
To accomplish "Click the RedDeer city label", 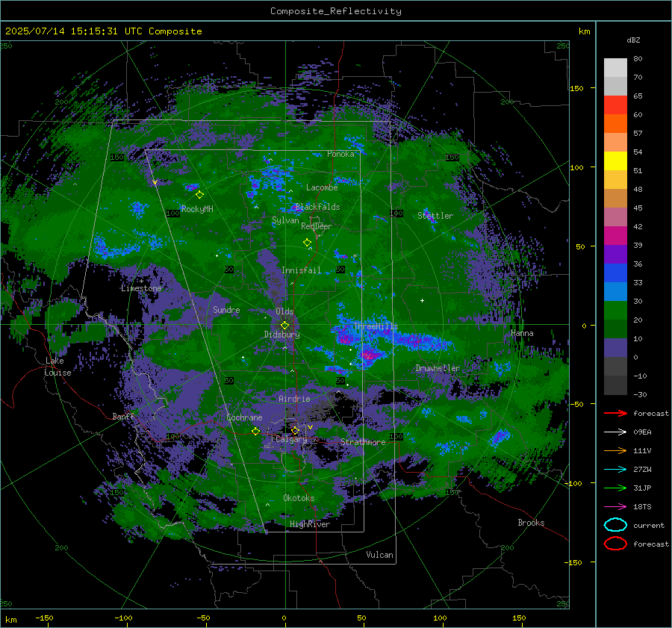I will click(317, 226).
